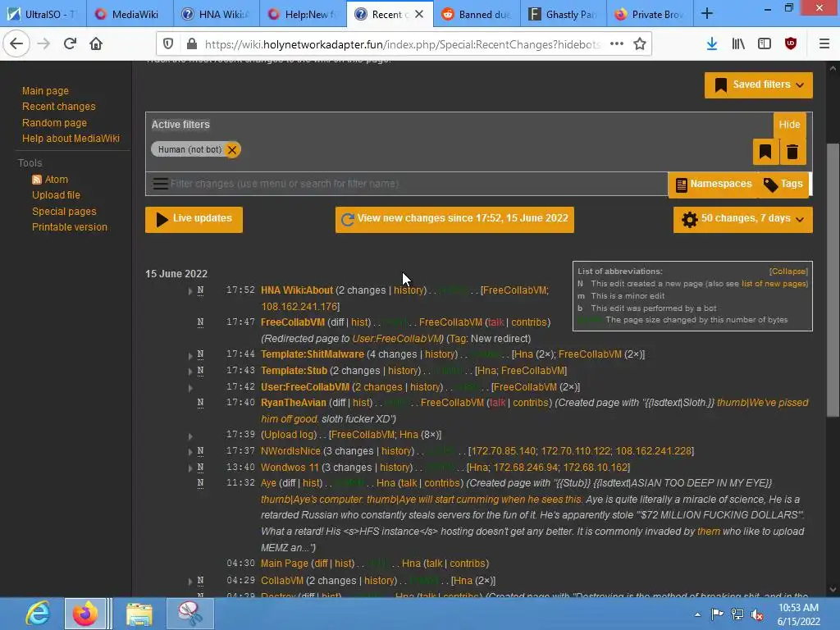Hide the Active filters panel

pos(790,125)
